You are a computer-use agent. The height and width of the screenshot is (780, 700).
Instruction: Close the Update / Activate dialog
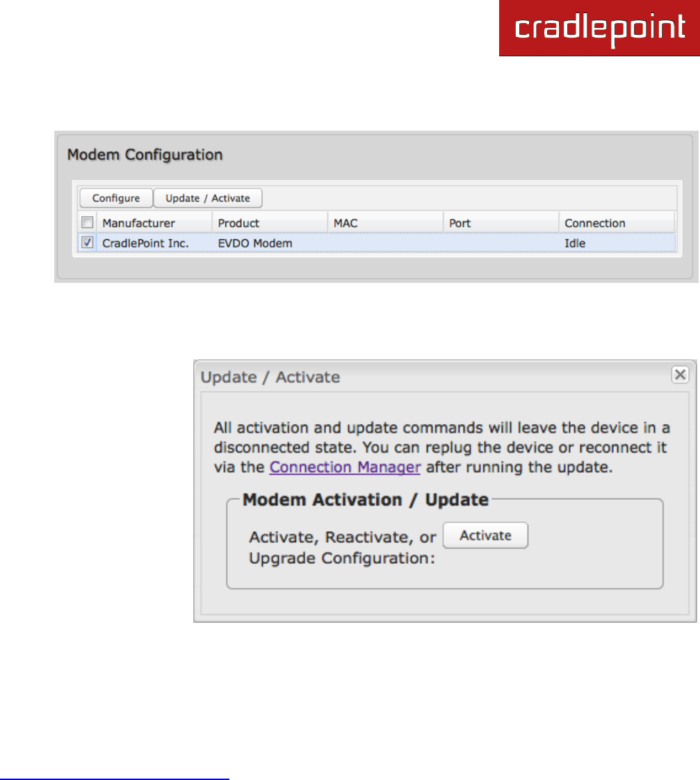tap(680, 375)
